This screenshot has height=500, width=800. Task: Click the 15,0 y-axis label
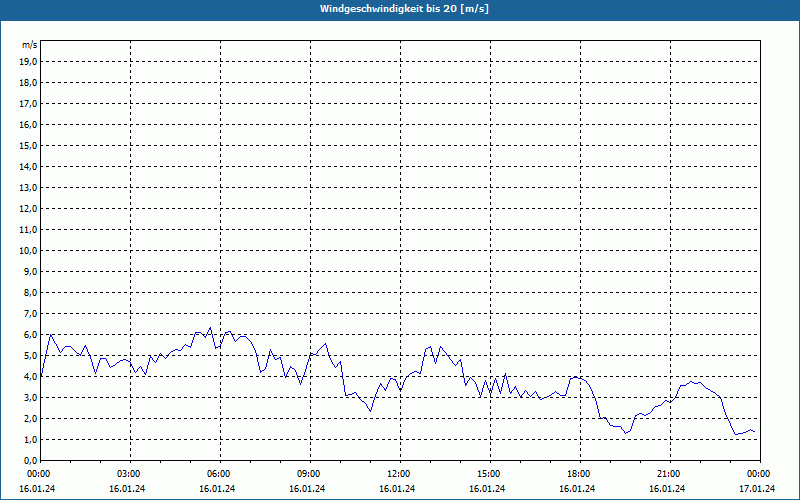tap(28, 145)
